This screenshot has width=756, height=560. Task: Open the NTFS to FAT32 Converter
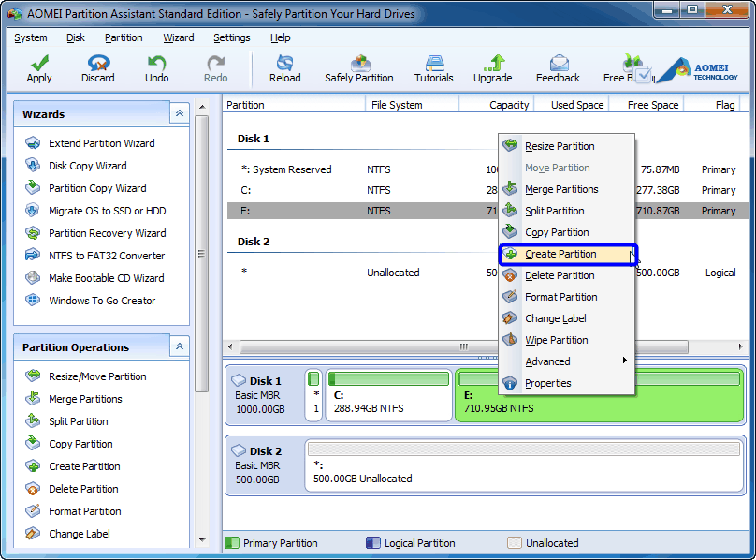(95, 256)
